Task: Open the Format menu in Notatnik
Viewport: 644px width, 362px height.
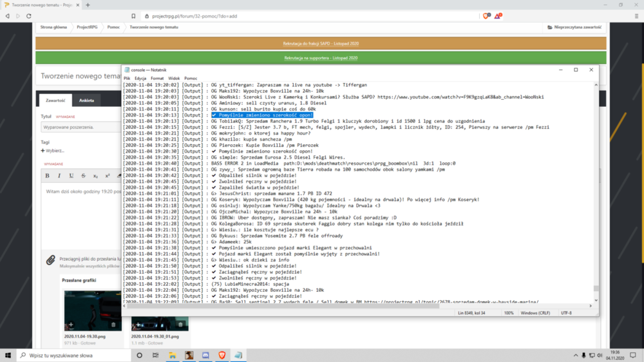Action: coord(157,79)
